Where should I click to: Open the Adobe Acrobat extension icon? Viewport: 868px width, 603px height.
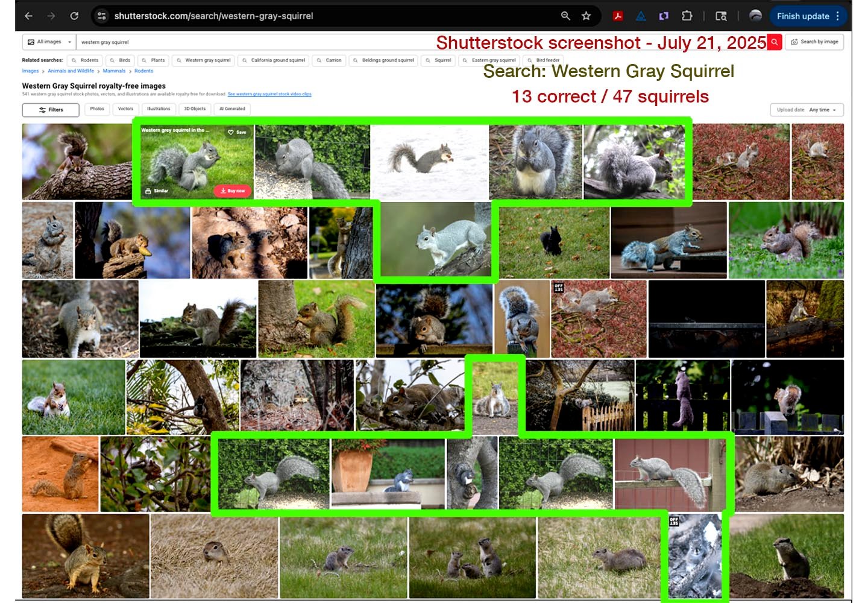click(x=618, y=16)
